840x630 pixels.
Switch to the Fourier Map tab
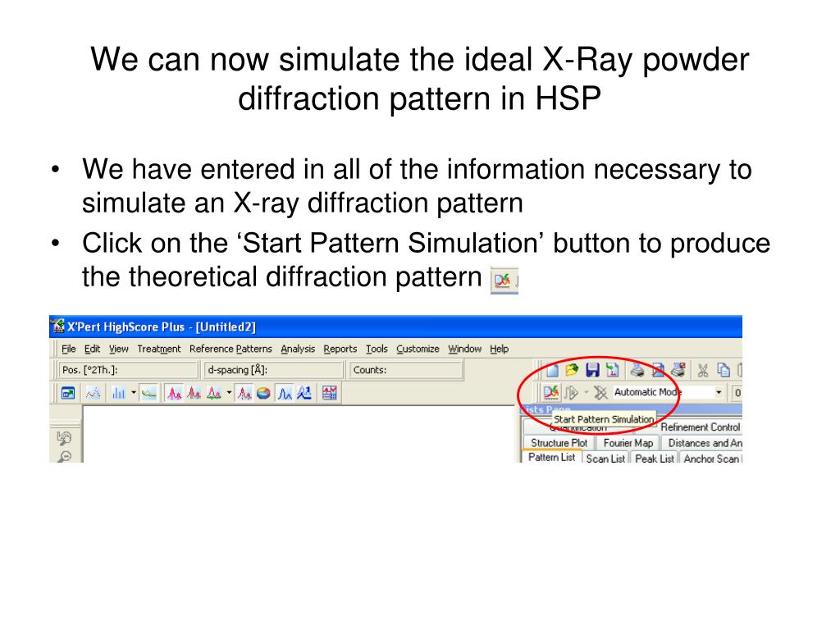[628, 443]
